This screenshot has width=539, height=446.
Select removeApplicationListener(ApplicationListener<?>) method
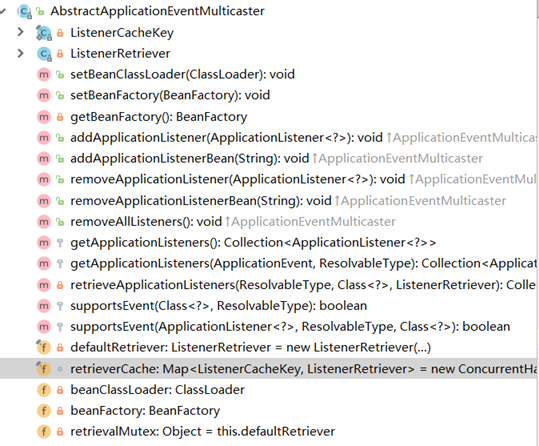pyautogui.click(x=238, y=180)
